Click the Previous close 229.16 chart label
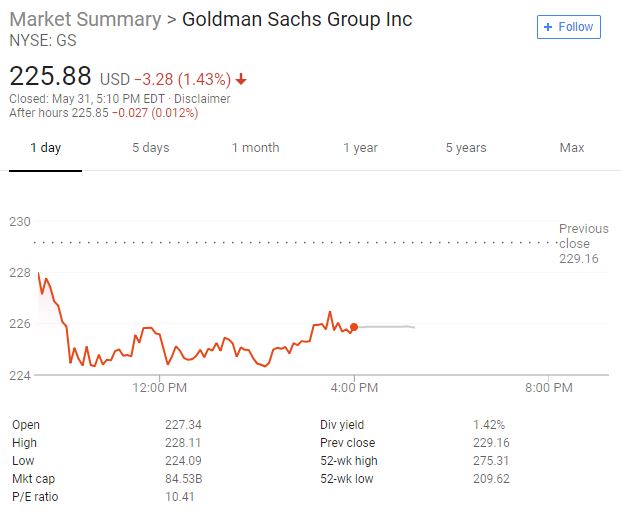This screenshot has height=517, width=621. click(582, 244)
